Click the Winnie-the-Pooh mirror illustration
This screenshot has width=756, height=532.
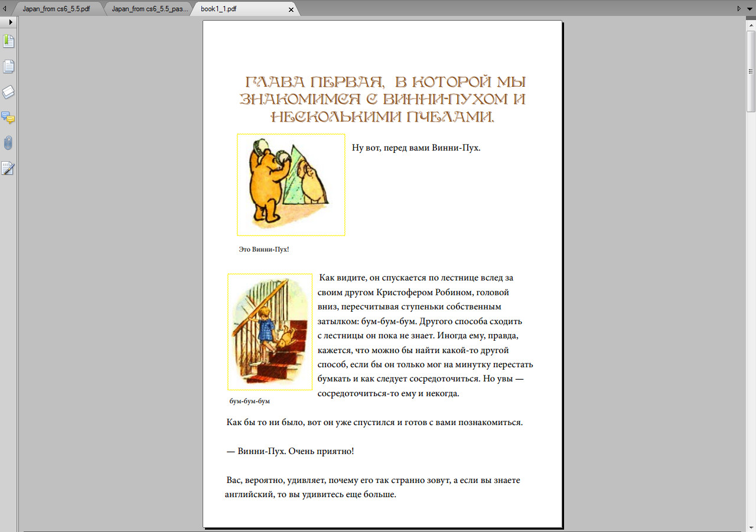click(x=291, y=185)
